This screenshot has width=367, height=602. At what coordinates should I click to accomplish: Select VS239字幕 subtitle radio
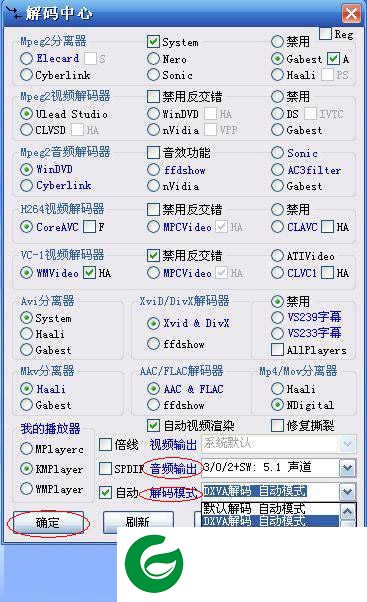point(277,317)
